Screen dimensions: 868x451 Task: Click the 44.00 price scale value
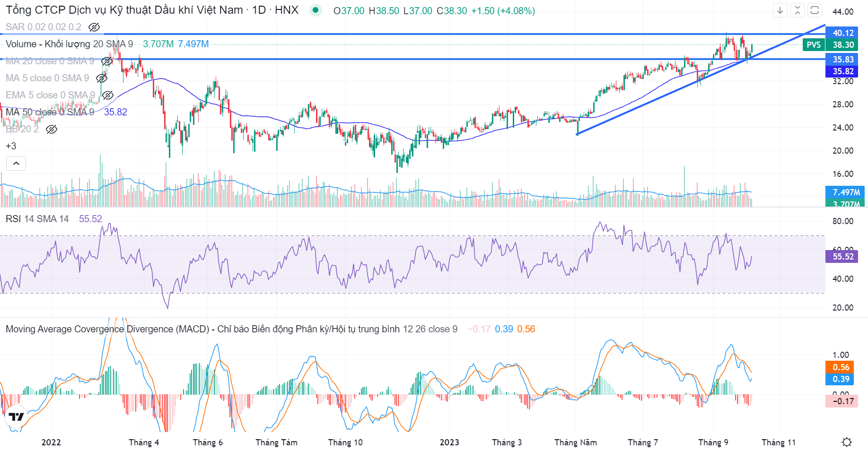click(x=843, y=12)
